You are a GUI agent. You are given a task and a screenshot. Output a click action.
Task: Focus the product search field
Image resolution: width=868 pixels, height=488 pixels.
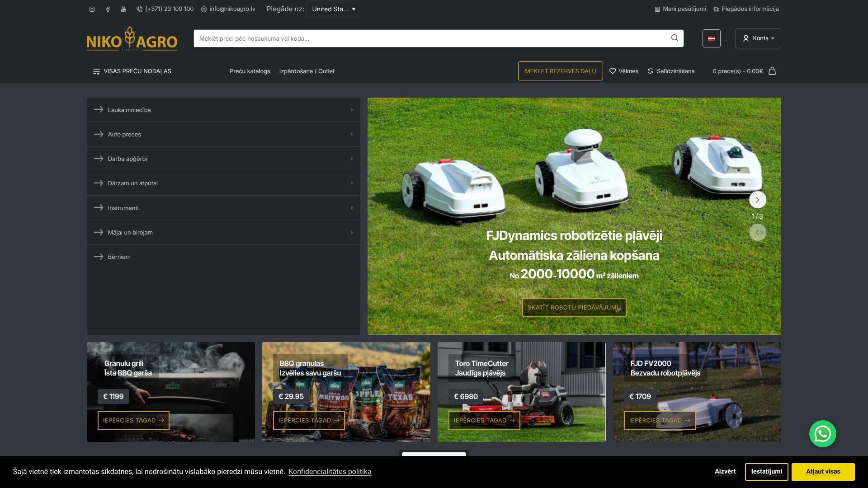[x=432, y=38]
